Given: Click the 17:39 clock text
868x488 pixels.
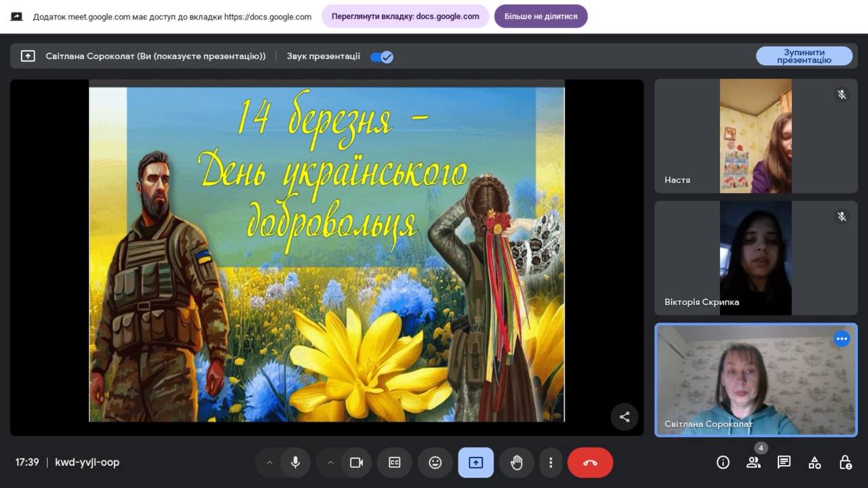Looking at the screenshot, I should (27, 462).
